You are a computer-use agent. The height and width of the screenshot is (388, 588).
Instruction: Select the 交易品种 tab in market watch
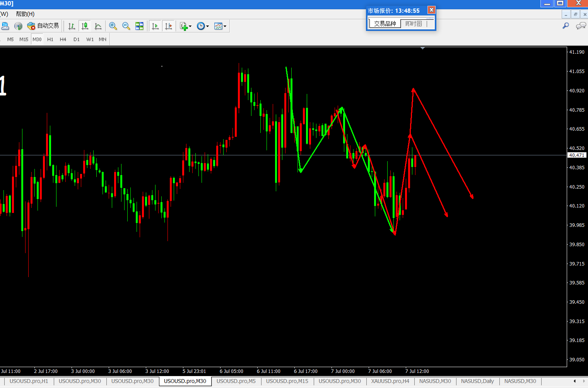click(385, 24)
